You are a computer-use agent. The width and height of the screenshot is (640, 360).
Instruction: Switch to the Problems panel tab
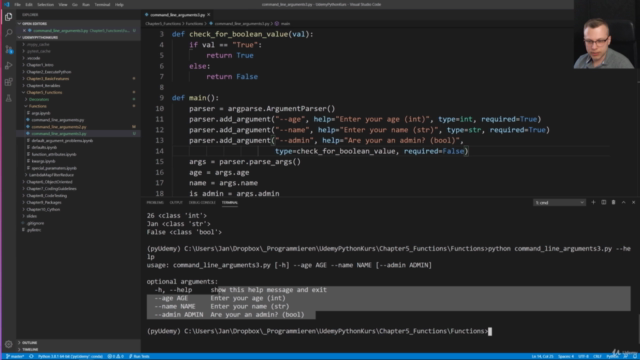click(155, 202)
